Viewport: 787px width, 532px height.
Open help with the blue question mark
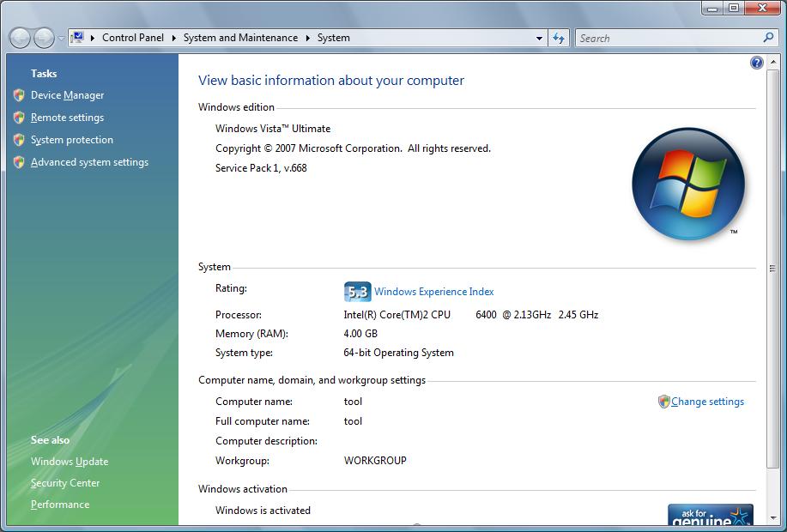[x=756, y=63]
